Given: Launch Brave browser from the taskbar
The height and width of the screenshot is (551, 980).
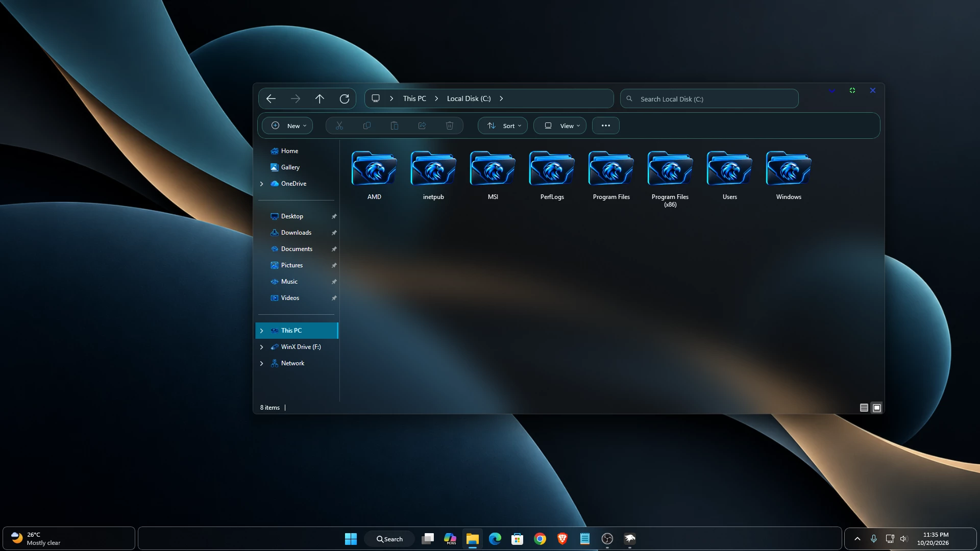Looking at the screenshot, I should click(x=562, y=539).
